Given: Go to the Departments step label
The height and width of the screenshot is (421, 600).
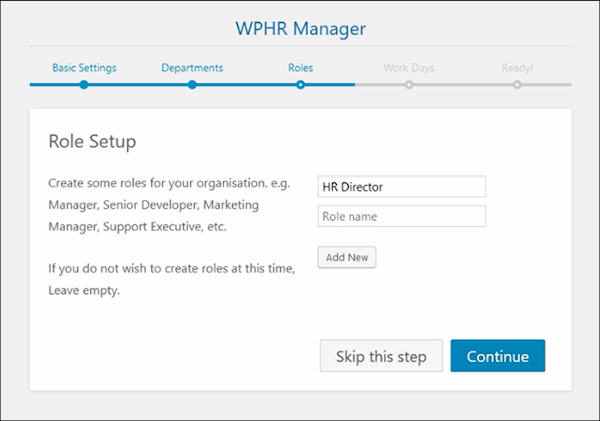Looking at the screenshot, I should (x=192, y=68).
